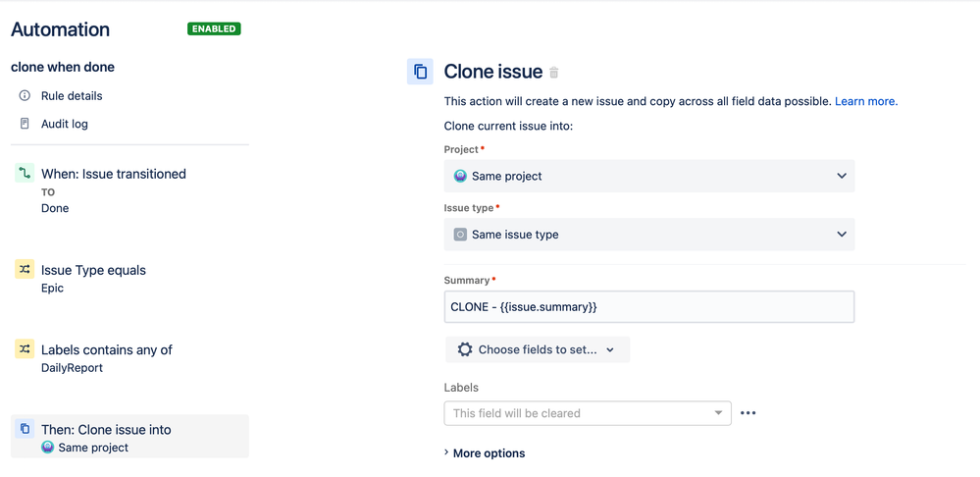
Task: Click the trash icon beside Clone issue
Action: (x=554, y=73)
